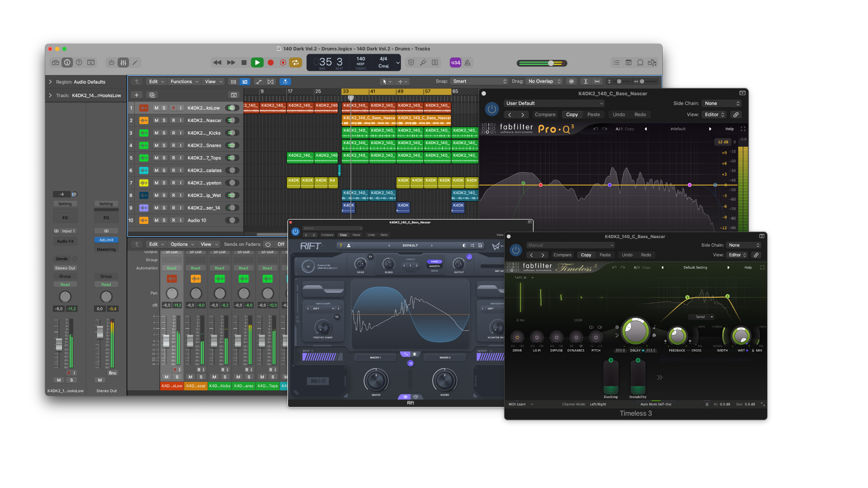
Task: Click the AdLimit plugin slot
Action: (106, 240)
